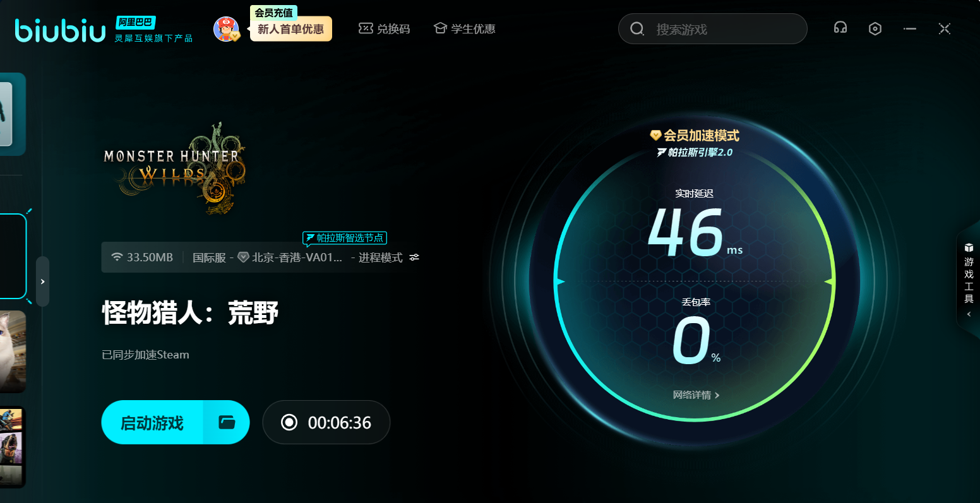Click the user avatar icon
980x503 pixels.
225,29
